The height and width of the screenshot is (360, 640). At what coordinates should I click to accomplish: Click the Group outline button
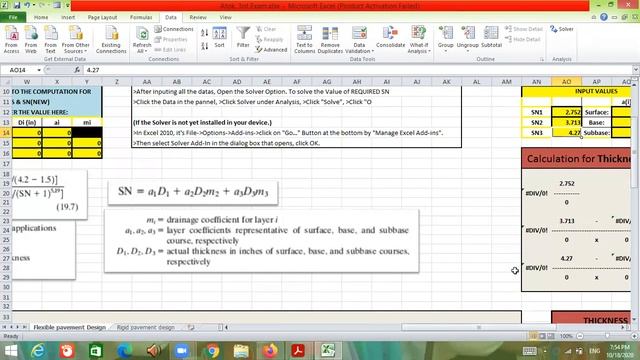446,39
